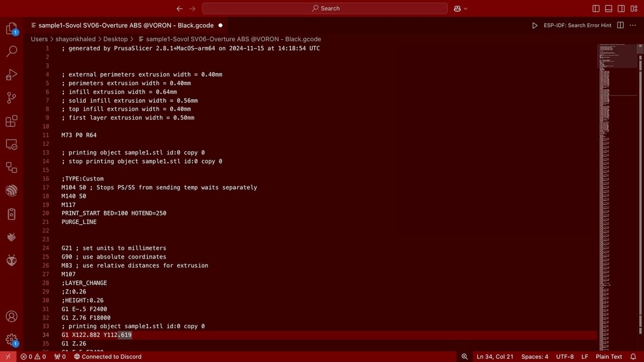This screenshot has height=362, width=644.
Task: Open the Remote Explorer view
Action: tap(11, 144)
